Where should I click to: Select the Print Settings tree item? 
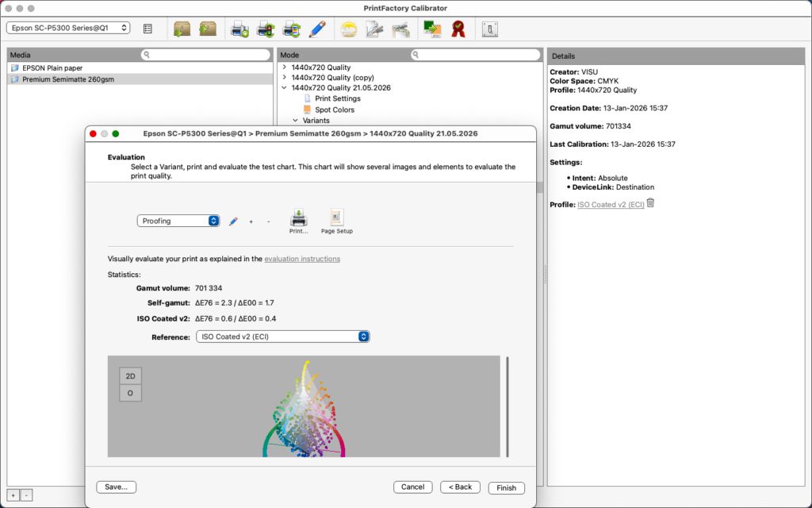pos(338,98)
